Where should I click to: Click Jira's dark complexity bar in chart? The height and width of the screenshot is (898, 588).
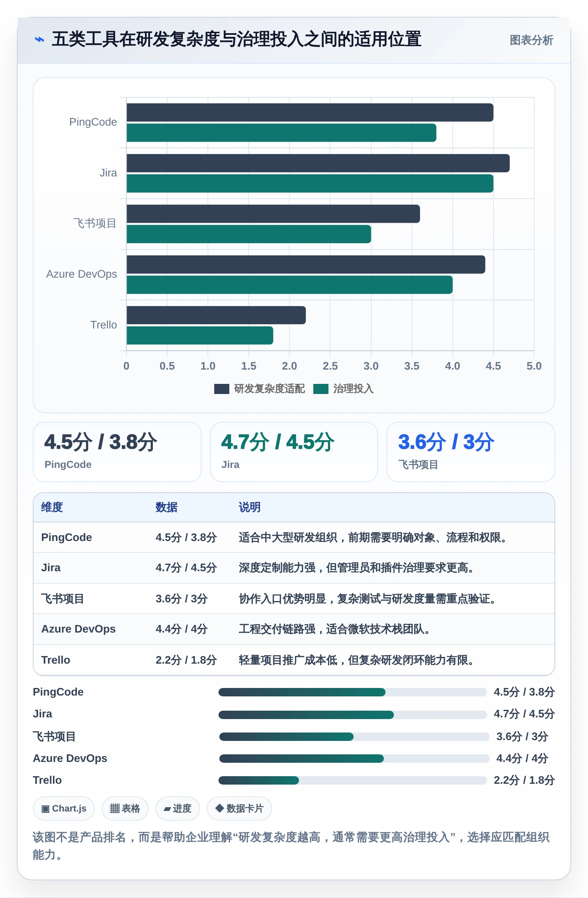click(318, 163)
